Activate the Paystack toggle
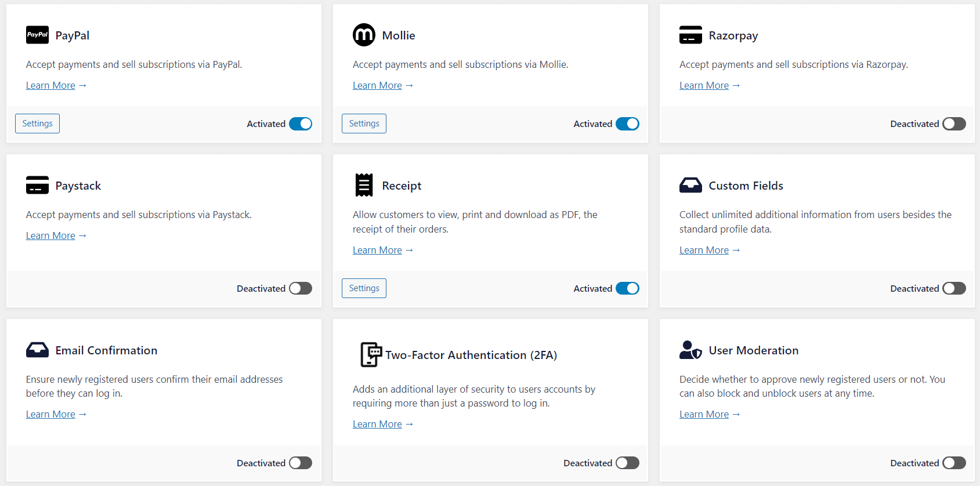 [x=301, y=288]
